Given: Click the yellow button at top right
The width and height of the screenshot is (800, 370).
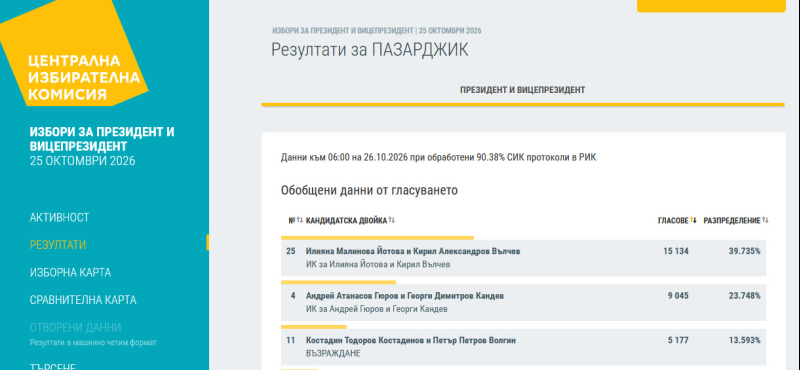Looking at the screenshot, I should coord(711,6).
